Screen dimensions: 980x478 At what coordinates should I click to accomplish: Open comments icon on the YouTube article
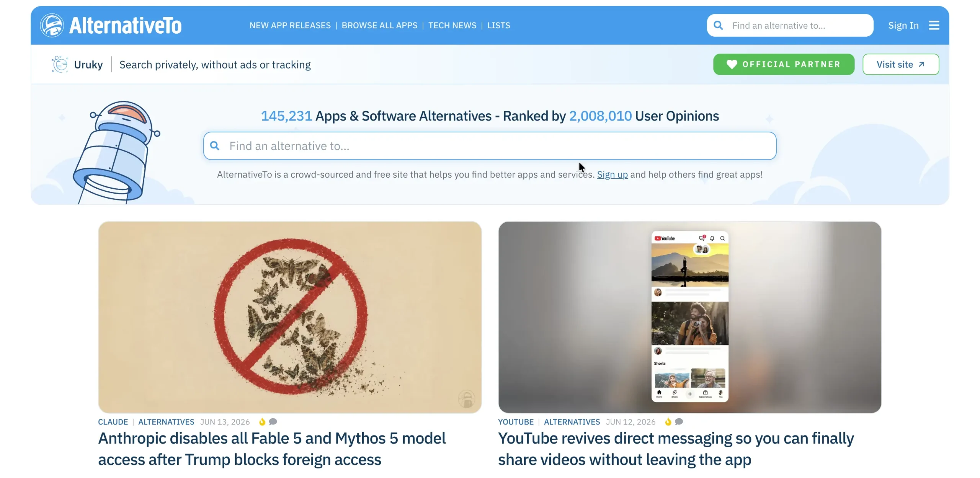tap(679, 422)
